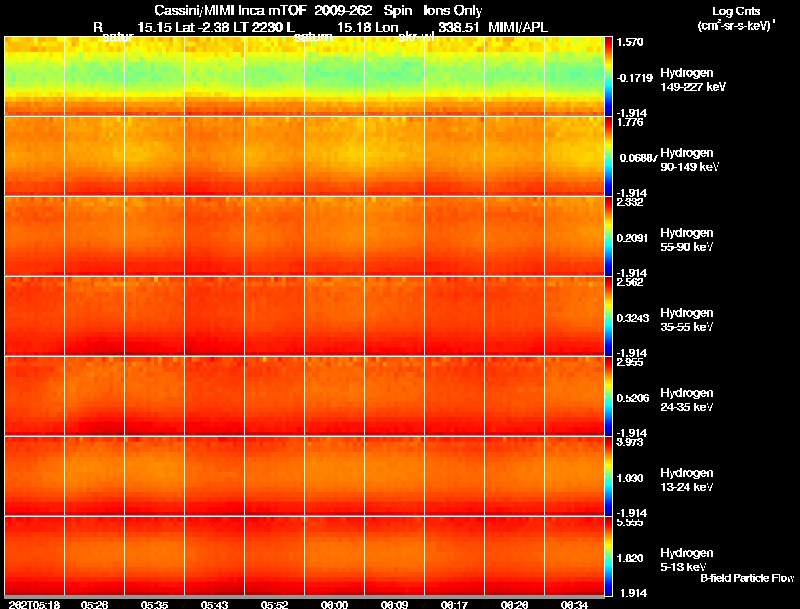Click the '05:26' time axis label
The width and height of the screenshot is (800, 609).
[x=94, y=605]
